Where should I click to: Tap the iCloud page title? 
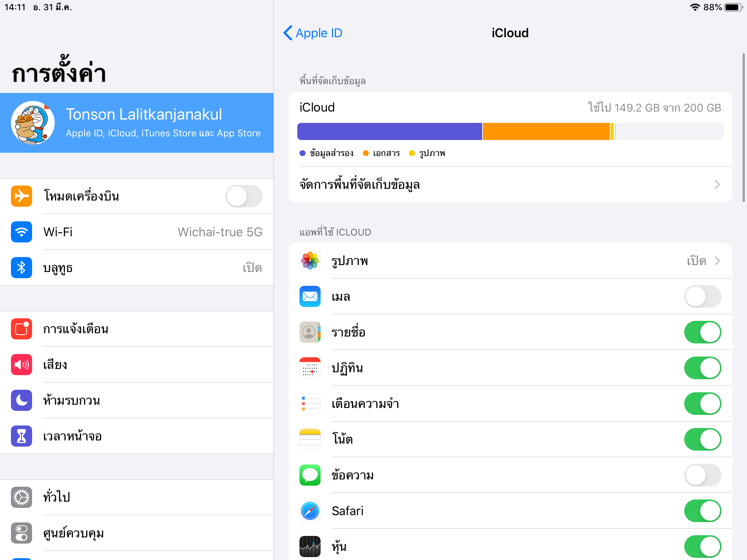(510, 33)
